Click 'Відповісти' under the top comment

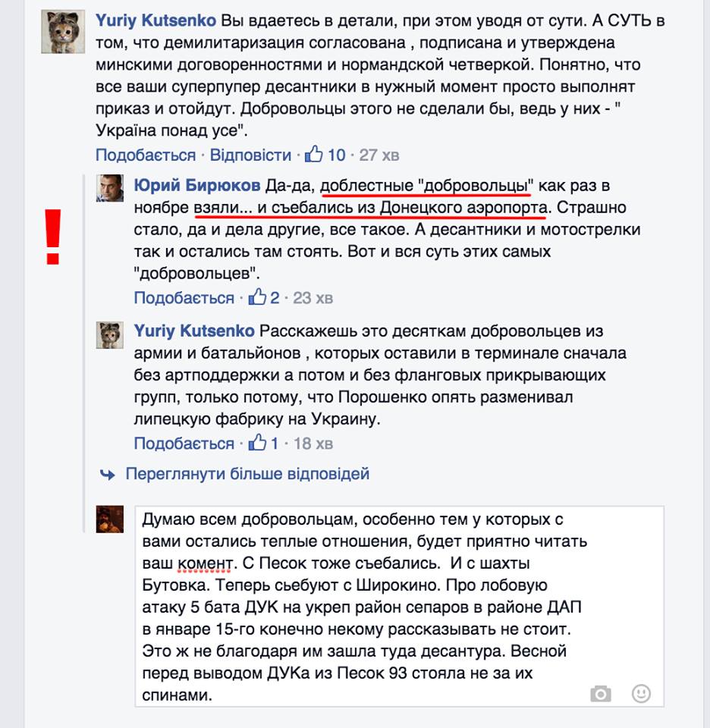click(x=250, y=155)
